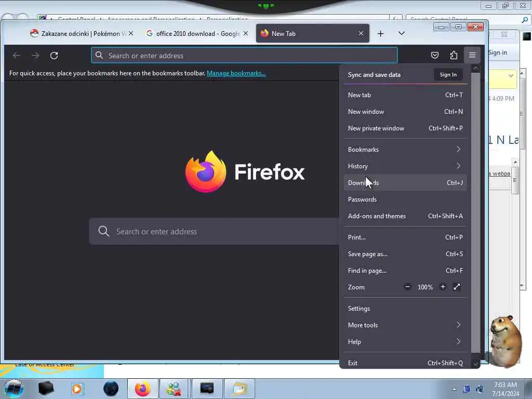Open the Pocket save icon
This screenshot has height=399, width=532.
click(435, 55)
